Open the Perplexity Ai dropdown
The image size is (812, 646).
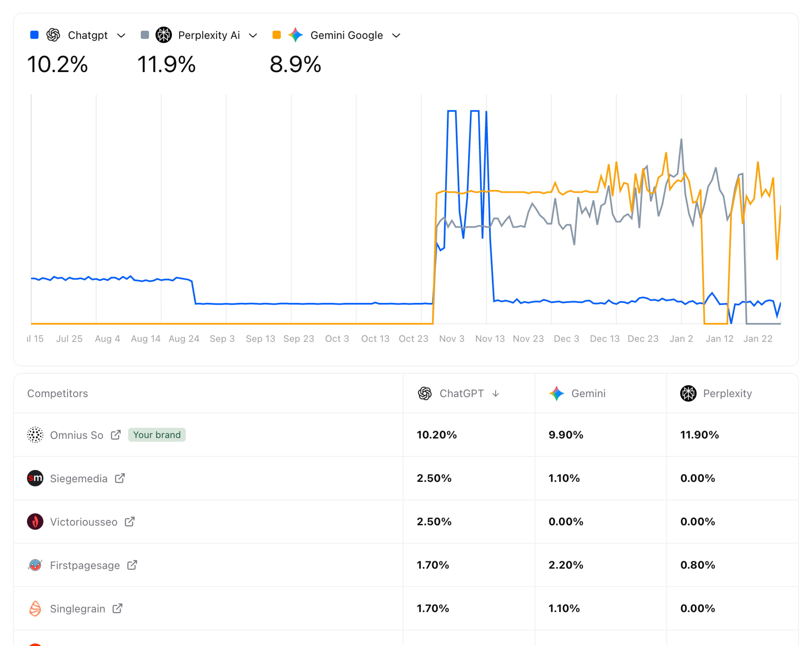(253, 36)
